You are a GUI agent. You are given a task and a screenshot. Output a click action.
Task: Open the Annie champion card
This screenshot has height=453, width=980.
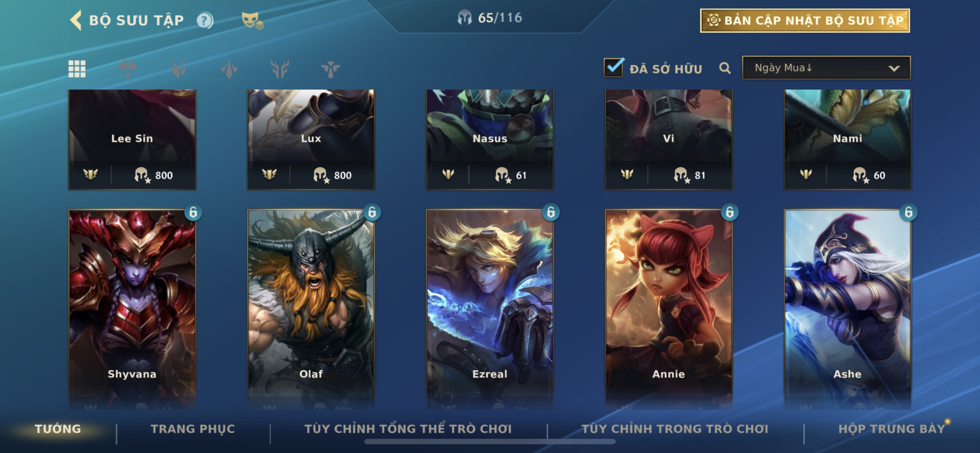pyautogui.click(x=669, y=309)
